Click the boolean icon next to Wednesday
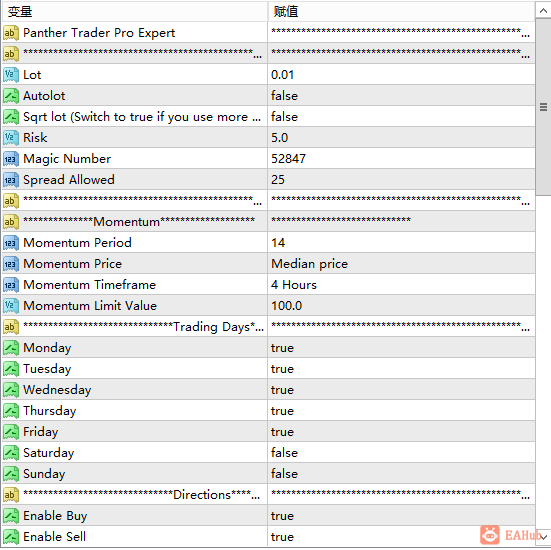551x550 pixels. pos(11,390)
